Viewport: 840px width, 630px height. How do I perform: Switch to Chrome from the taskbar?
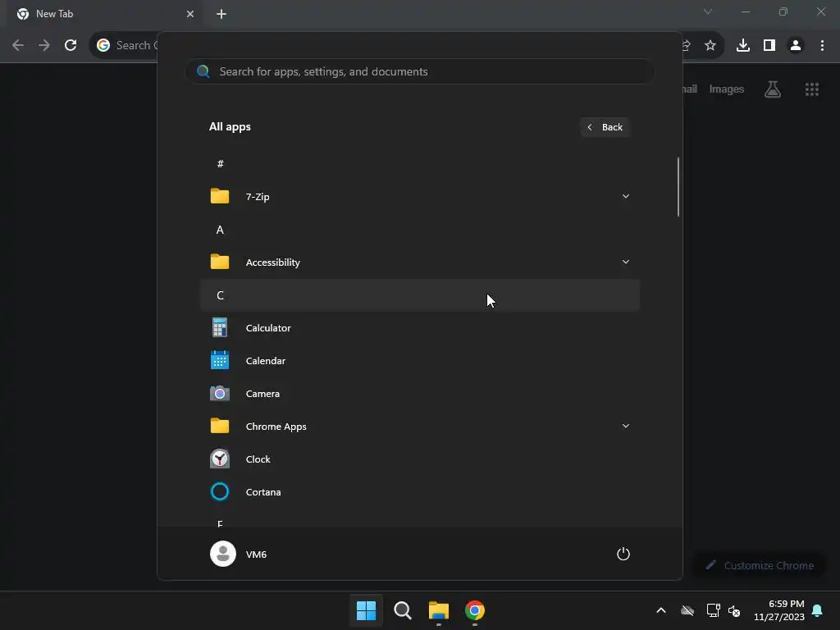[475, 610]
